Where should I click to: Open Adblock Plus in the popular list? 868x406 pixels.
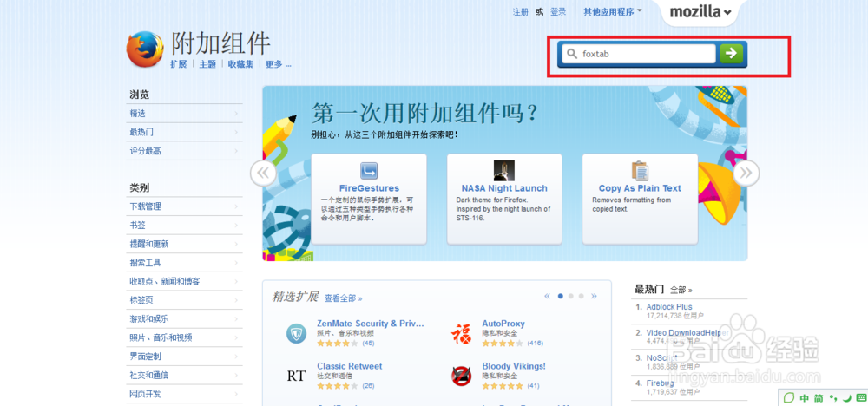[x=668, y=306]
